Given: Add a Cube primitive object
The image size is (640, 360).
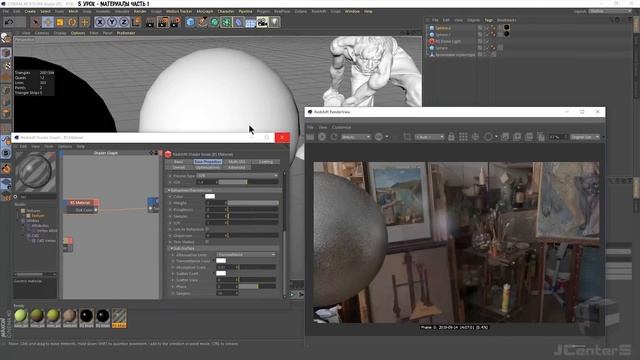Looking at the screenshot, I should click(x=190, y=22).
